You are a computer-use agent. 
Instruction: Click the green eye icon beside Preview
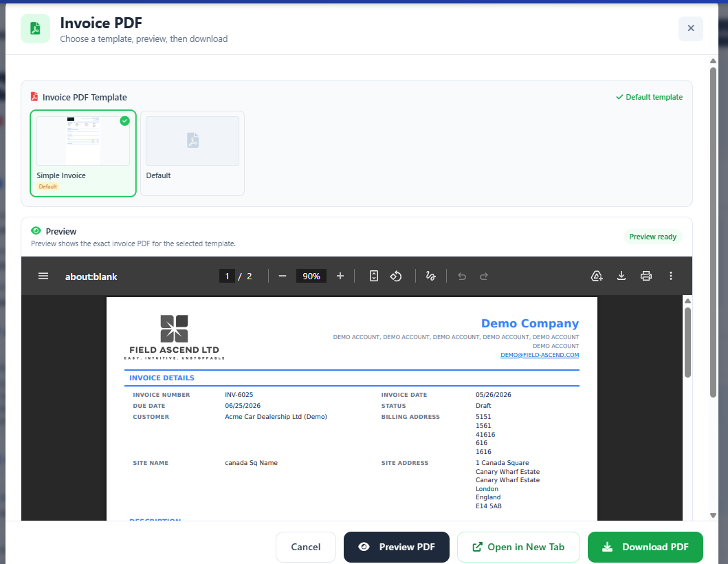tap(36, 230)
